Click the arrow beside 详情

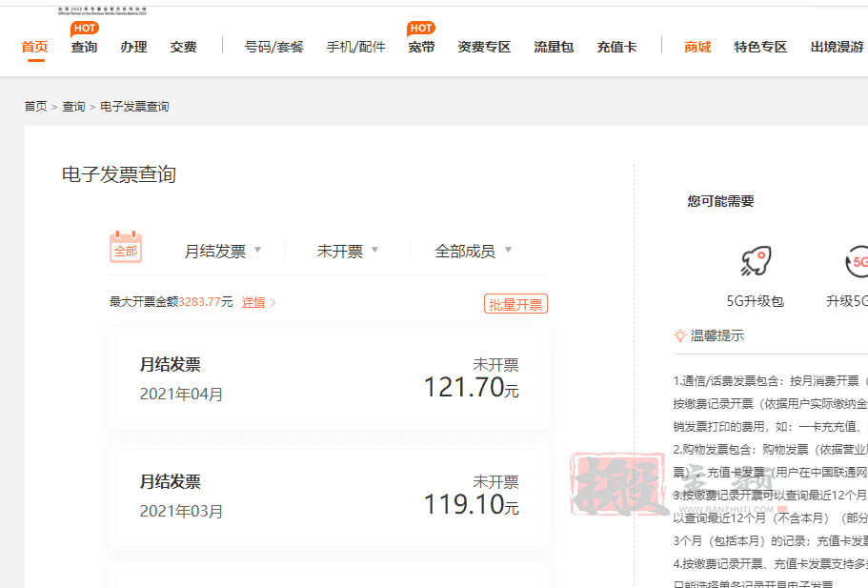[273, 302]
